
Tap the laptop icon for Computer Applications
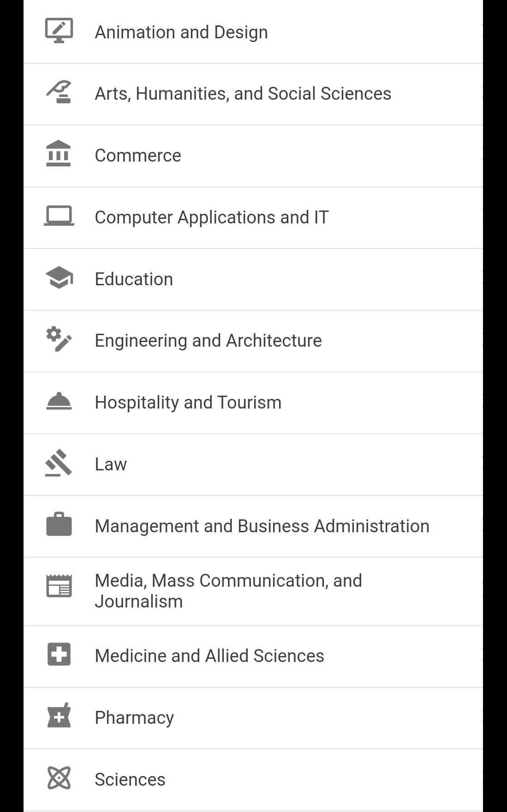pyautogui.click(x=59, y=216)
